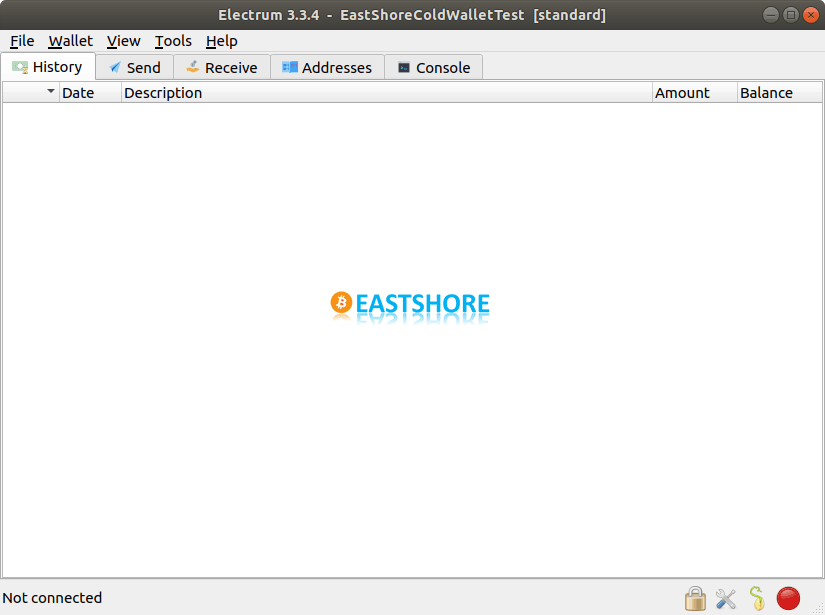Open the Help menu
Viewport: 825px width, 615px height.
tap(222, 41)
